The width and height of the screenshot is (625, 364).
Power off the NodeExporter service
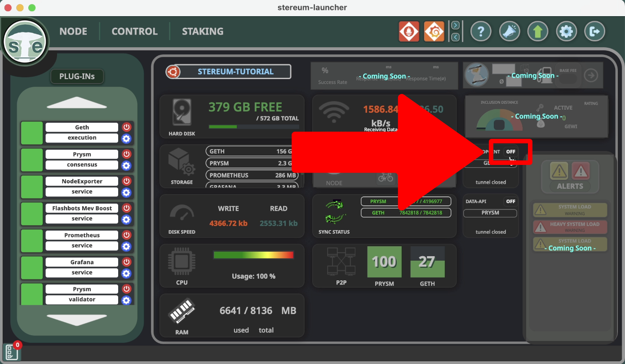point(126,182)
